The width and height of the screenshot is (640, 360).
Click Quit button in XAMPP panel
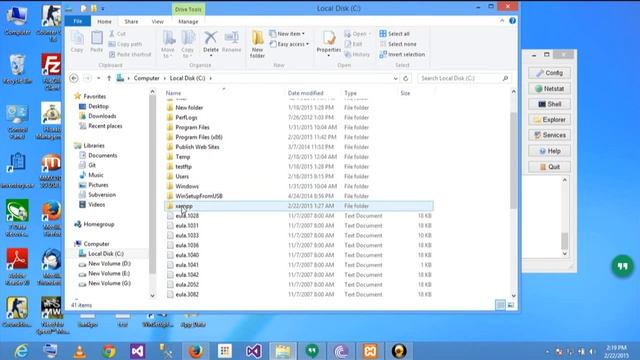point(549,167)
